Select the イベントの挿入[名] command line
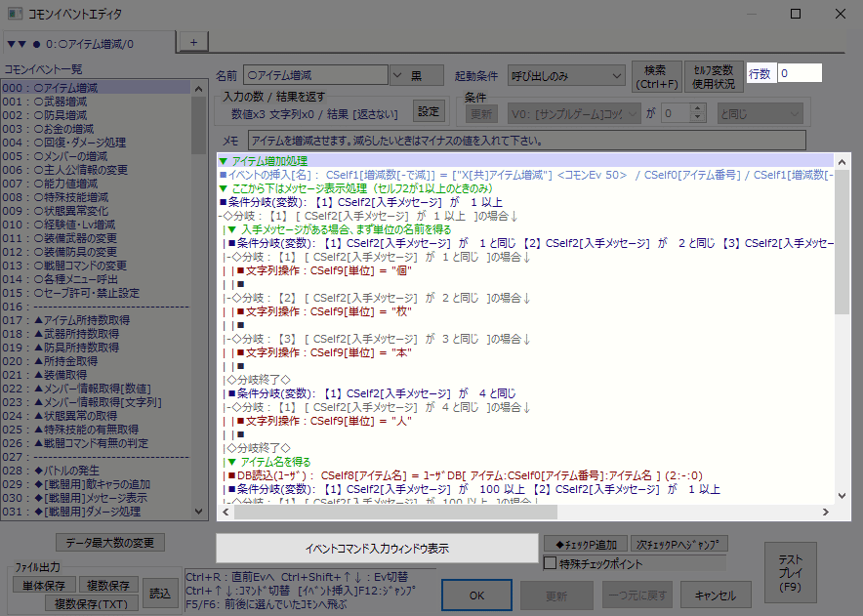This screenshot has width=863, height=616. pos(525,175)
